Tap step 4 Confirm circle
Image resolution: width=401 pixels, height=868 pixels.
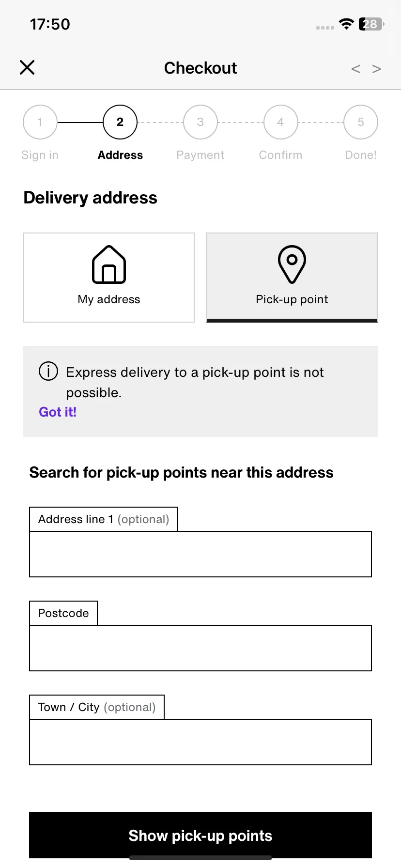click(x=280, y=122)
